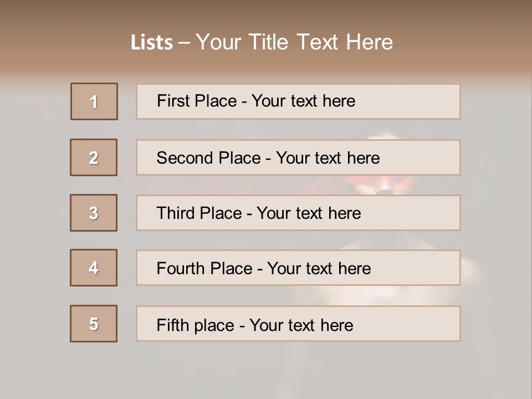
Task: Click "Your text here" in Second Place row
Action: coord(328,158)
